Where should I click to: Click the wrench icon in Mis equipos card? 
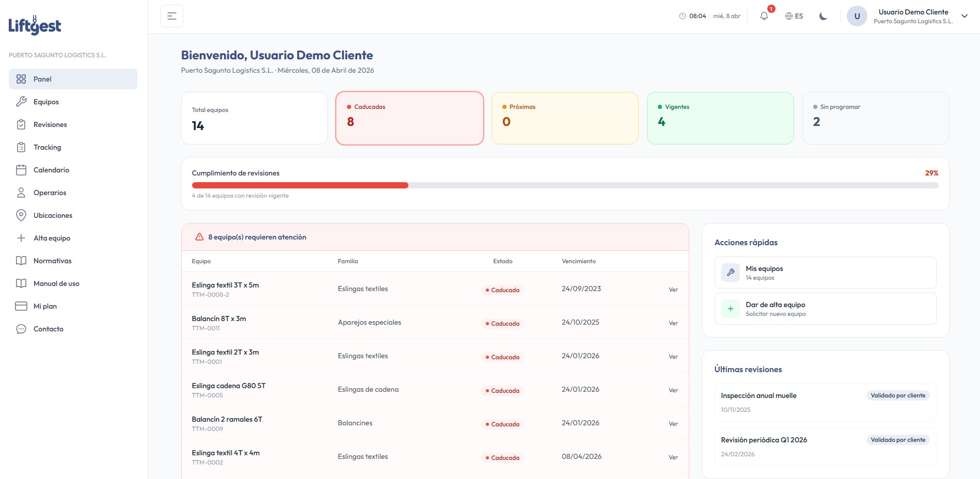731,273
